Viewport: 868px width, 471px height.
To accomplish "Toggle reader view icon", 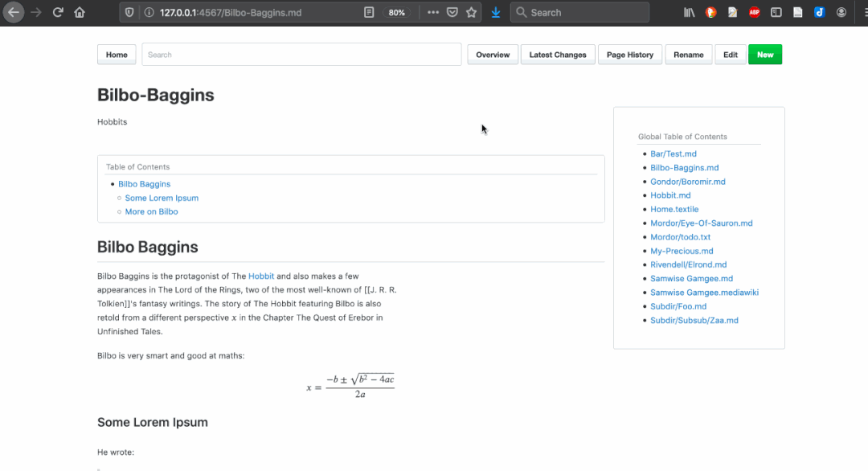I will 369,12.
